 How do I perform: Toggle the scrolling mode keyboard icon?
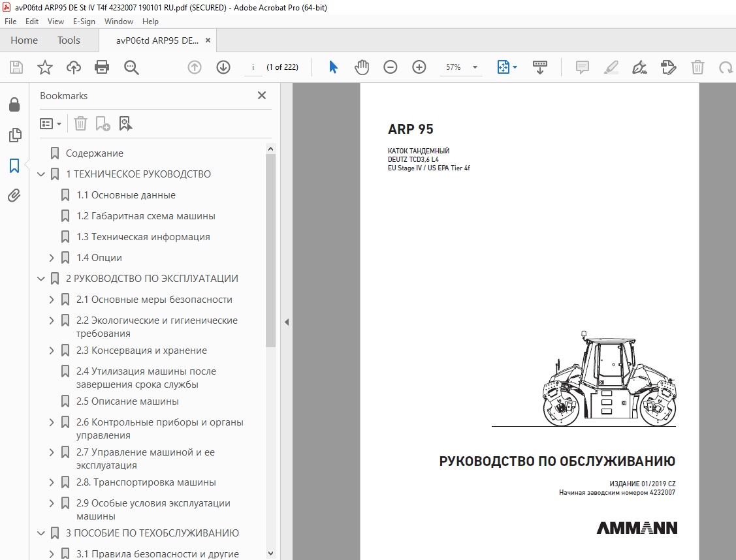click(540, 67)
